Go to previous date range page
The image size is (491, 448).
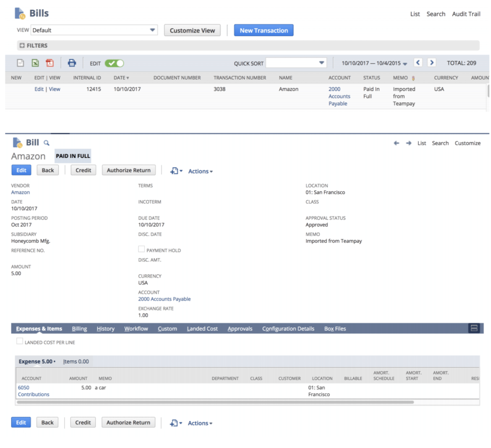tap(418, 62)
